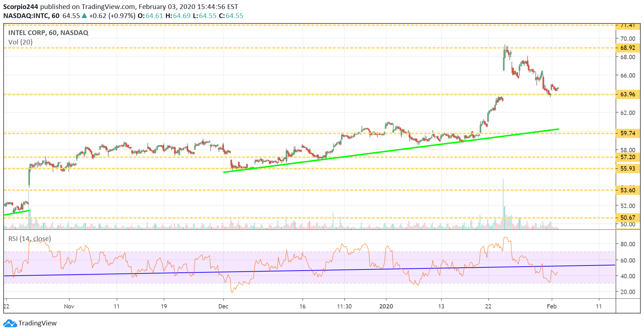Screen dimensions: 644x333
Task: Click the Nov date axis label
Action: click(x=69, y=306)
